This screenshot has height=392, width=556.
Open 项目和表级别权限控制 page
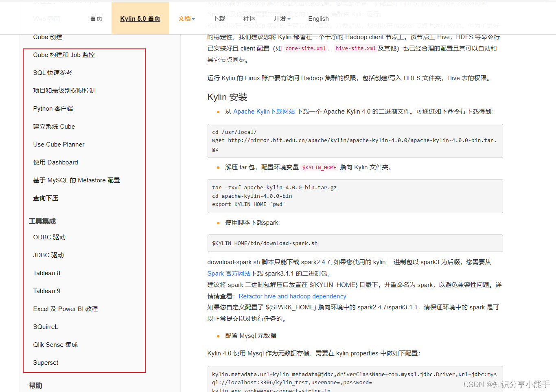pyautogui.click(x=64, y=91)
